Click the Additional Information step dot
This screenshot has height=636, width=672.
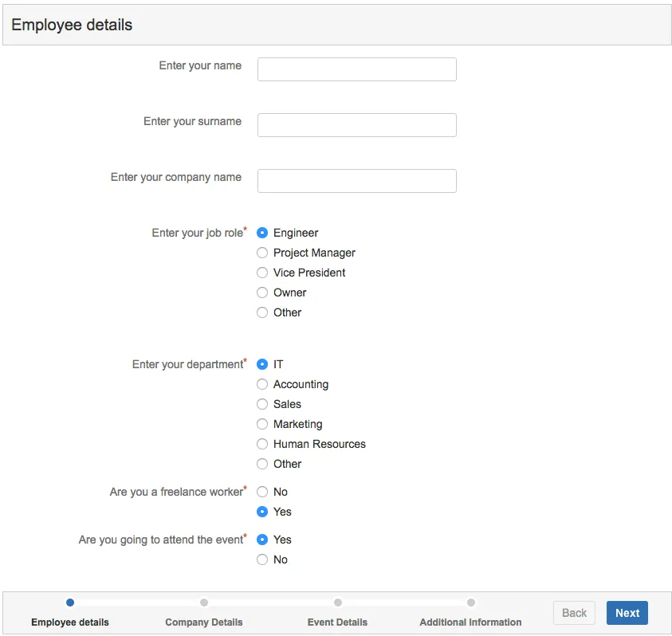(471, 603)
